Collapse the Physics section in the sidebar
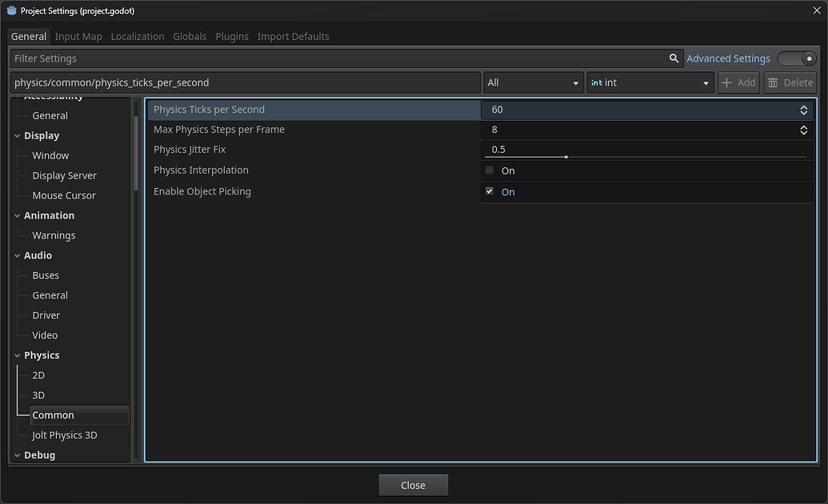This screenshot has width=828, height=504. (x=17, y=354)
